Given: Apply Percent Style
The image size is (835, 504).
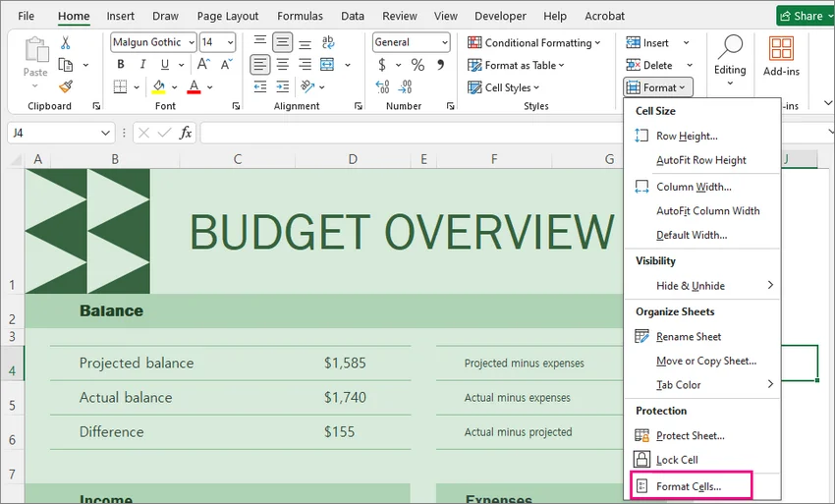Looking at the screenshot, I should 417,65.
